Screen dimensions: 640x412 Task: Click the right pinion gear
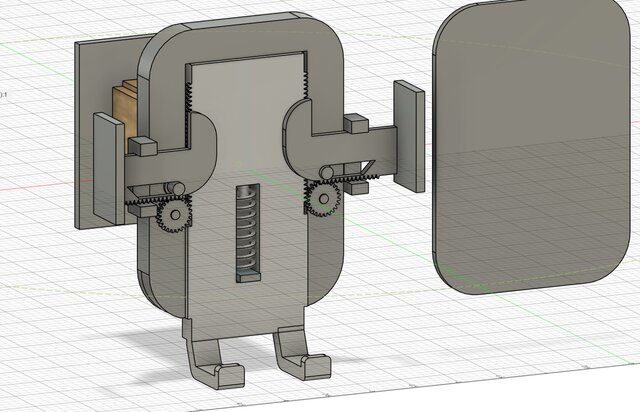[323, 199]
